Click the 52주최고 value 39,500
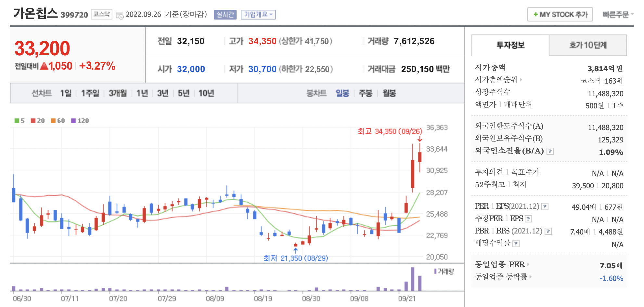This screenshot has width=644, height=307. [x=583, y=186]
